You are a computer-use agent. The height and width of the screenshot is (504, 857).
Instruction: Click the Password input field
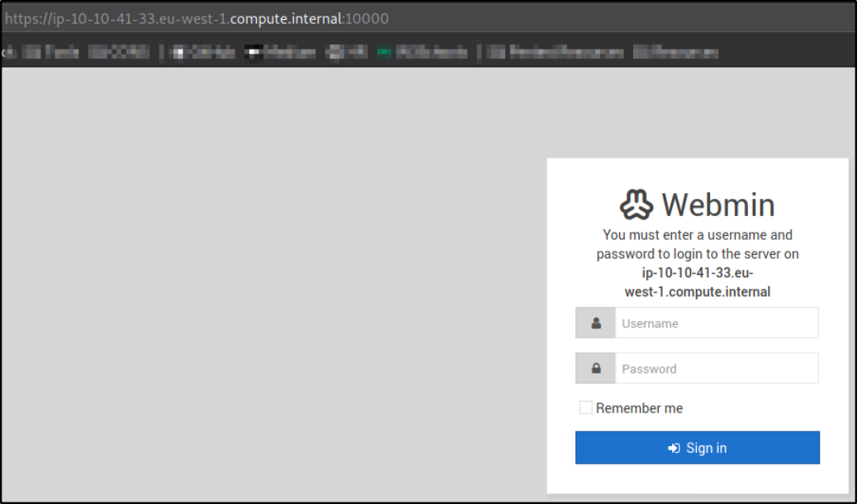[717, 368]
